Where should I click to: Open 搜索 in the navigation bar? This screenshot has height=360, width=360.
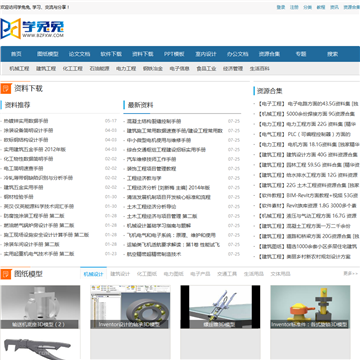(x=332, y=54)
